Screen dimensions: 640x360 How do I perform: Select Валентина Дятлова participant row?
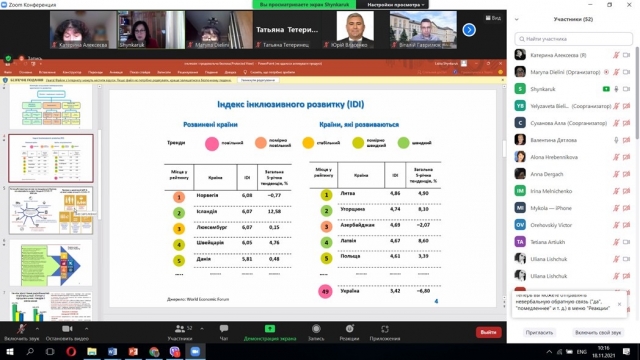point(573,140)
